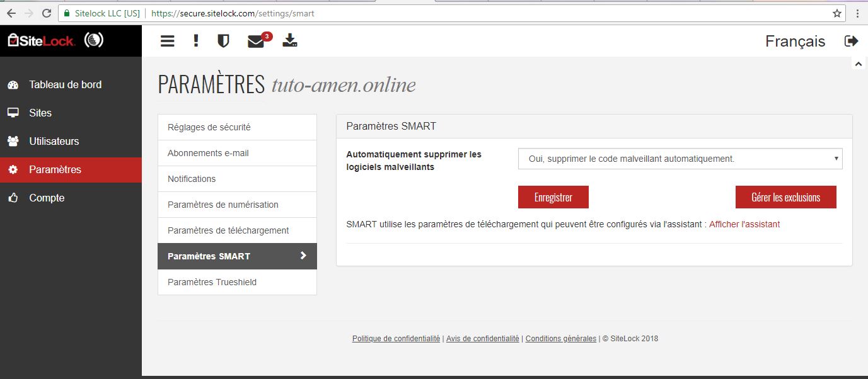Click the Gérer les exclusions button
Viewport: 868px width, 379px height.
[x=785, y=197]
